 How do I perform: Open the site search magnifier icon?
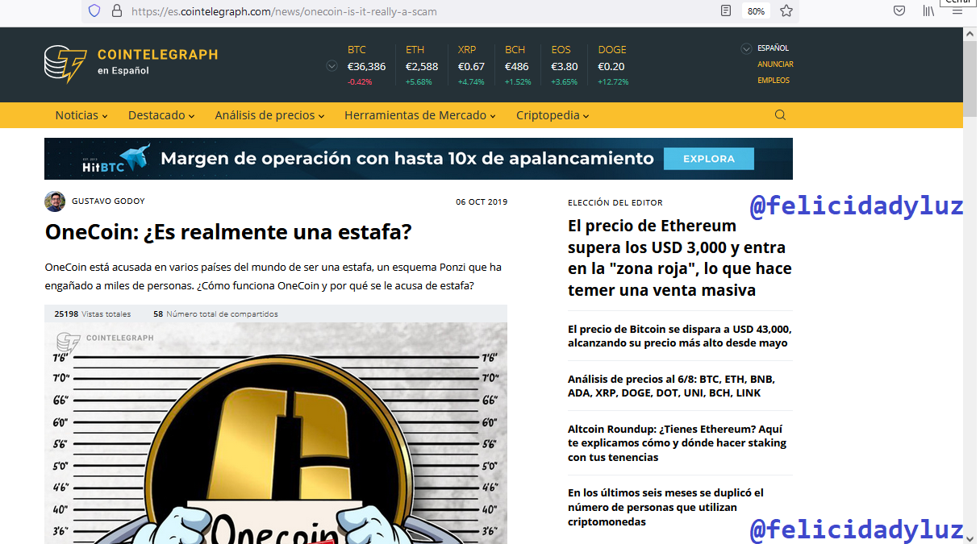click(780, 115)
